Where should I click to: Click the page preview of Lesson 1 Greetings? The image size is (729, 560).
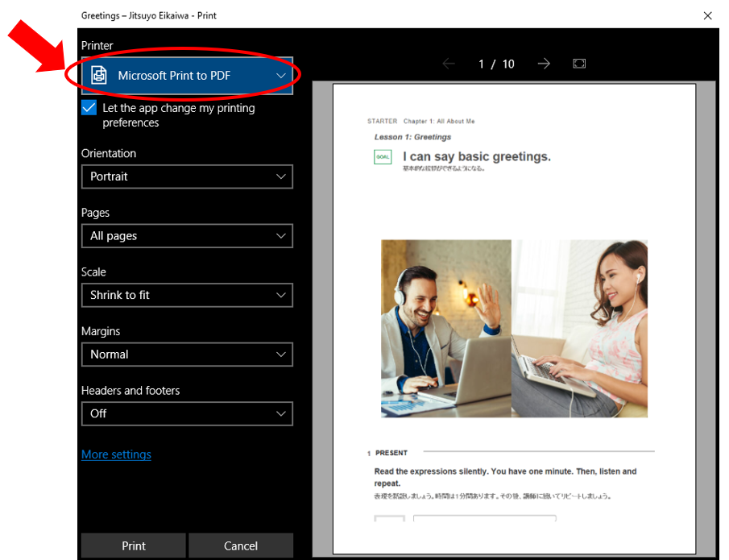514,319
